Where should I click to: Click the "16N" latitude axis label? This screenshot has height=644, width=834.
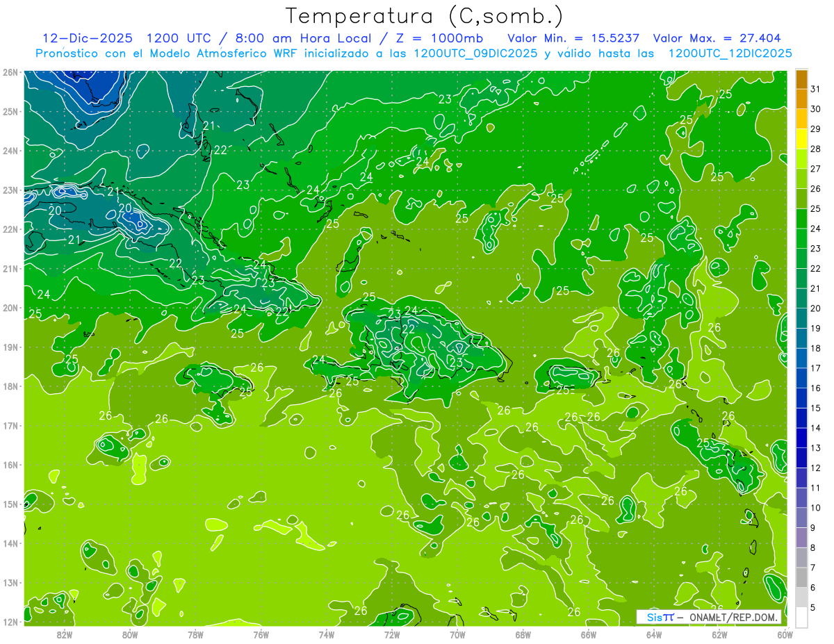[10, 465]
